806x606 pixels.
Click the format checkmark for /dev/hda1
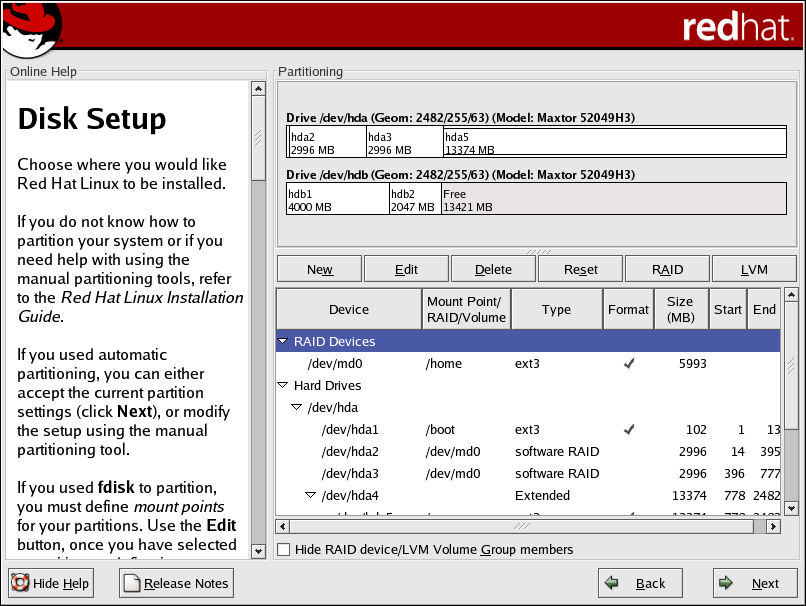628,430
